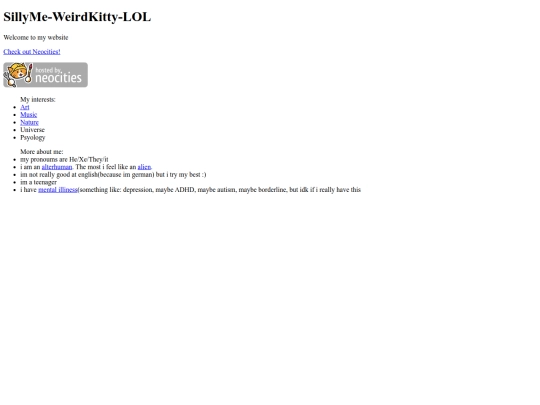
Task: Select the 'Universe' list item
Action: [x=32, y=130]
